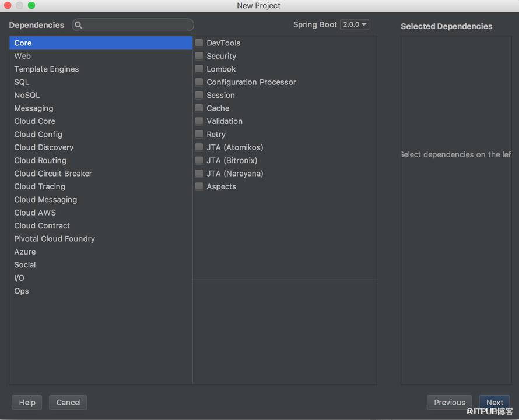The height and width of the screenshot is (420, 519).
Task: Go back with the Previous button
Action: click(x=450, y=403)
